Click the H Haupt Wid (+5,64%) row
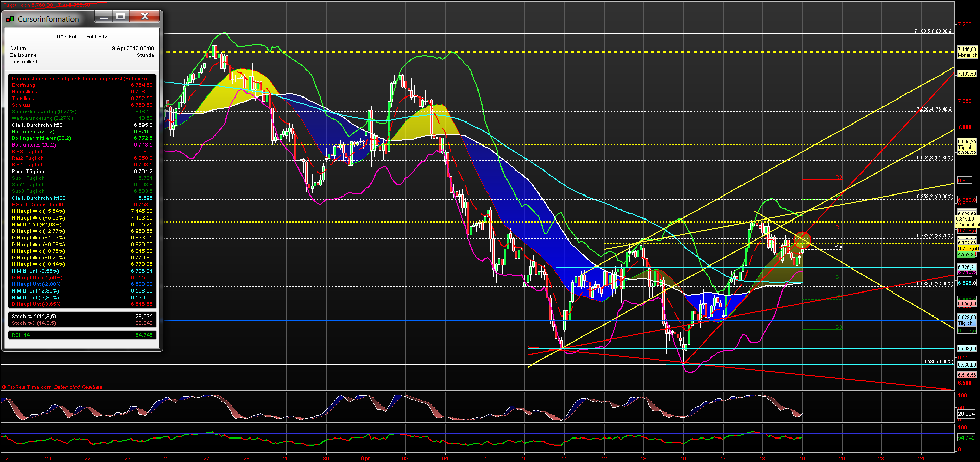The height and width of the screenshot is (462, 980). tap(82, 211)
